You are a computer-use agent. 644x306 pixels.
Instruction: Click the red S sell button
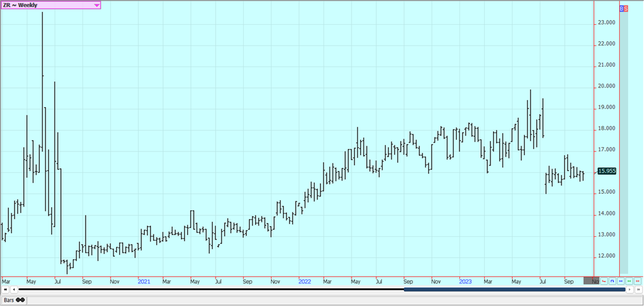tap(626, 8)
